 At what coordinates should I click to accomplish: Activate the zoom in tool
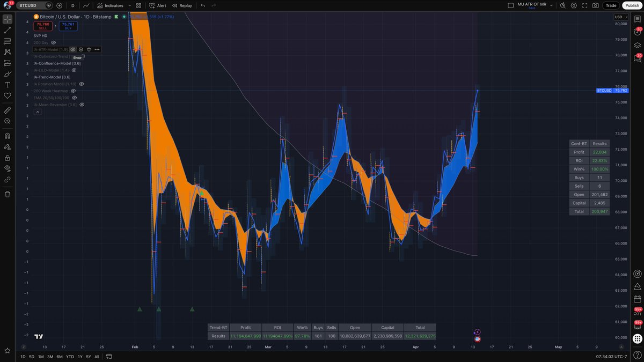8,121
